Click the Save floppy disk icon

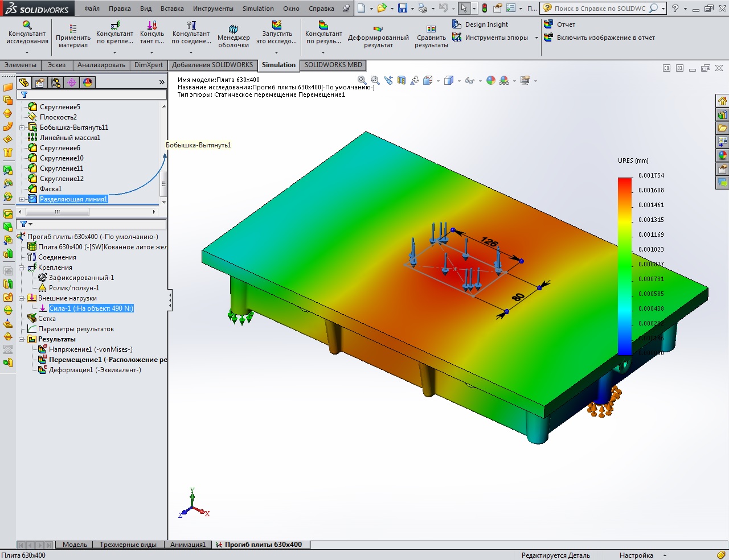pos(403,9)
